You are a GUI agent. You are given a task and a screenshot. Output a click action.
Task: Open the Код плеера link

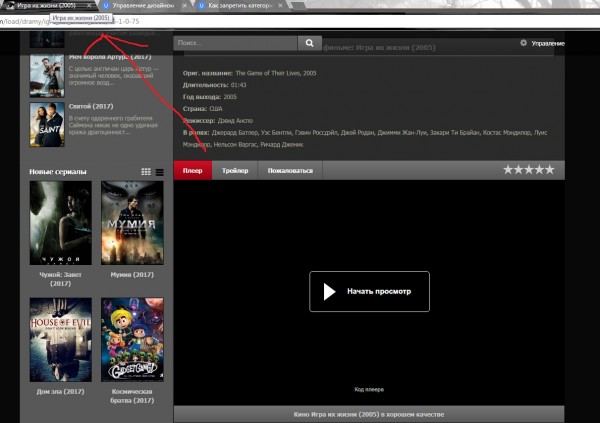pyautogui.click(x=369, y=389)
